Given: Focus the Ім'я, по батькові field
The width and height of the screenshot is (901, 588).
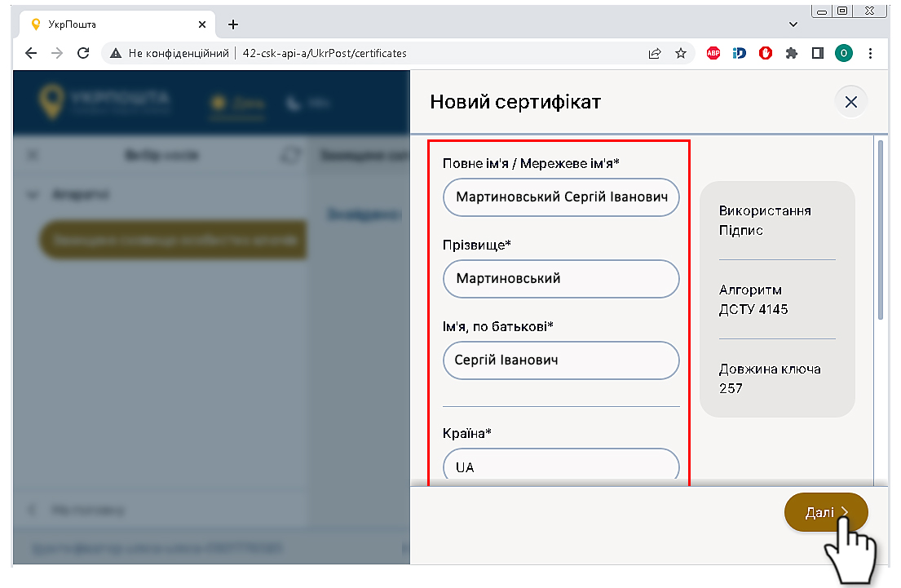Looking at the screenshot, I should (x=561, y=360).
